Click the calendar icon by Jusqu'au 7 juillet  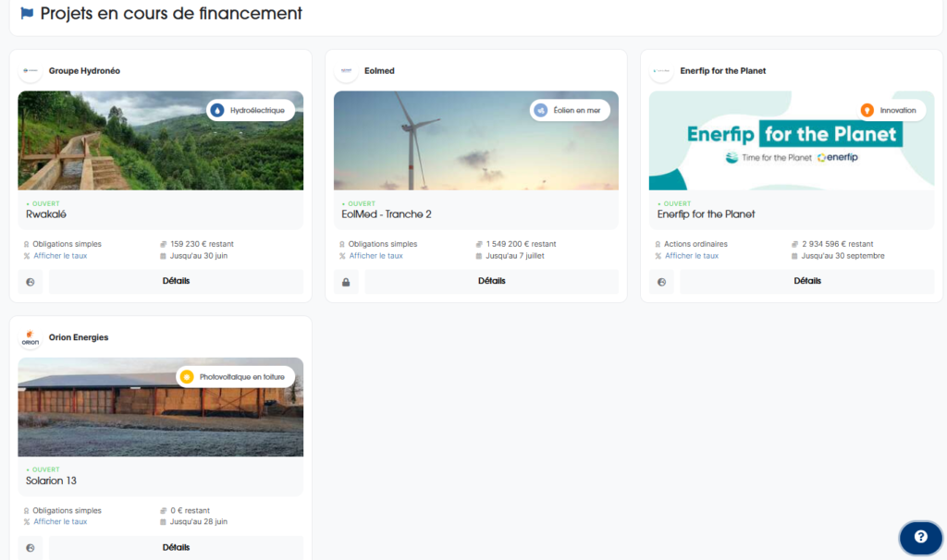[x=479, y=256]
